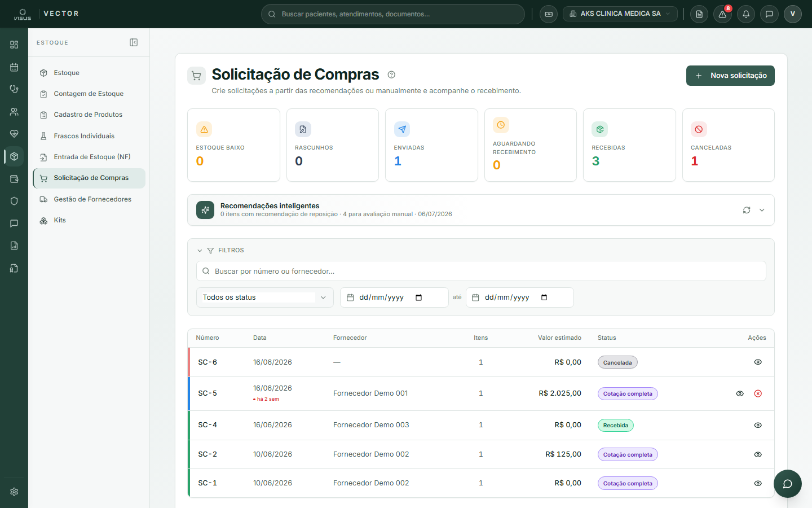Screen dimensions: 812x508
Task: Collapse the Estoque sidebar panel
Action: pyautogui.click(x=134, y=42)
